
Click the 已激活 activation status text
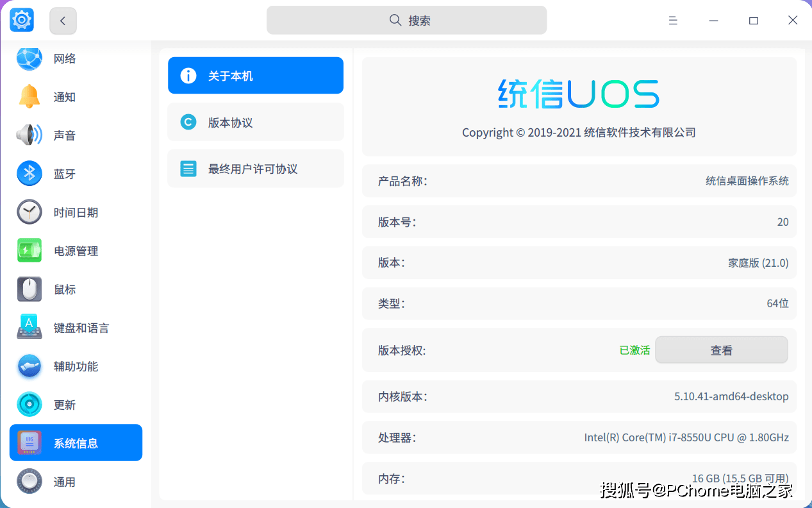(634, 350)
